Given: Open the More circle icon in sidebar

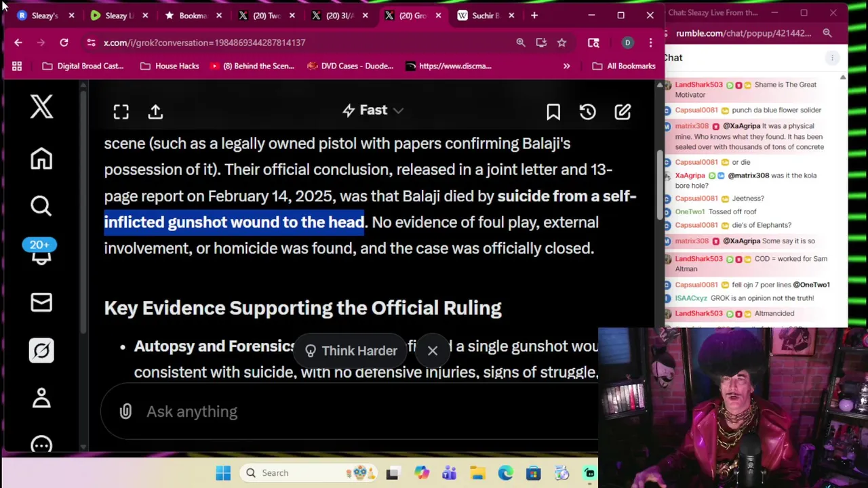Looking at the screenshot, I should (x=41, y=445).
